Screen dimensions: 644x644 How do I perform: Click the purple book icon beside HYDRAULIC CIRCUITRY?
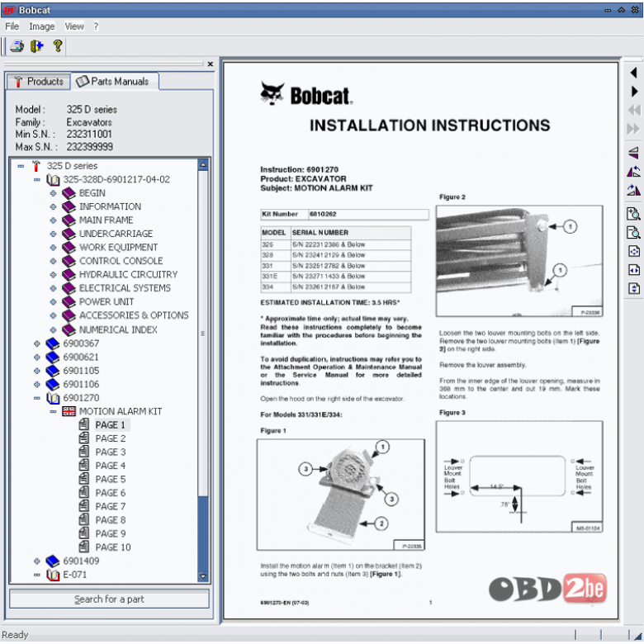(x=69, y=274)
